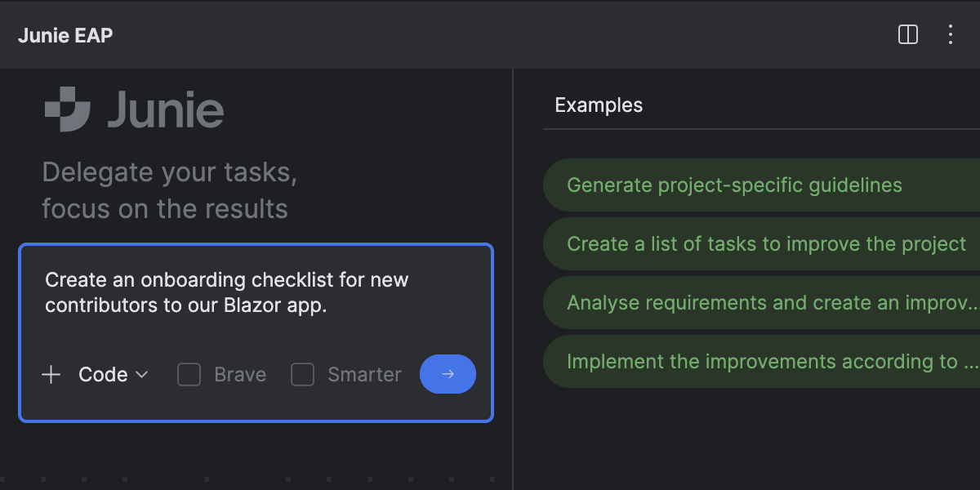Click the Junie EAP tool window title

[x=65, y=36]
